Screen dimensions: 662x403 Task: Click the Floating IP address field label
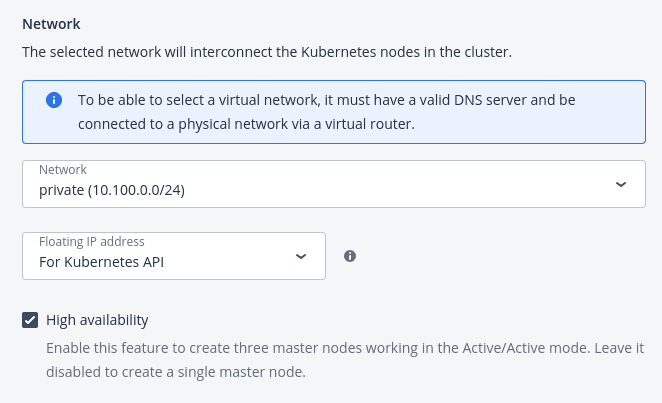pyautogui.click(x=92, y=241)
